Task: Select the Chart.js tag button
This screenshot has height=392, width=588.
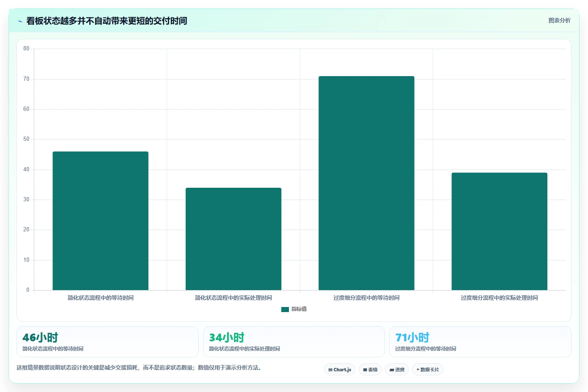Action: point(340,370)
